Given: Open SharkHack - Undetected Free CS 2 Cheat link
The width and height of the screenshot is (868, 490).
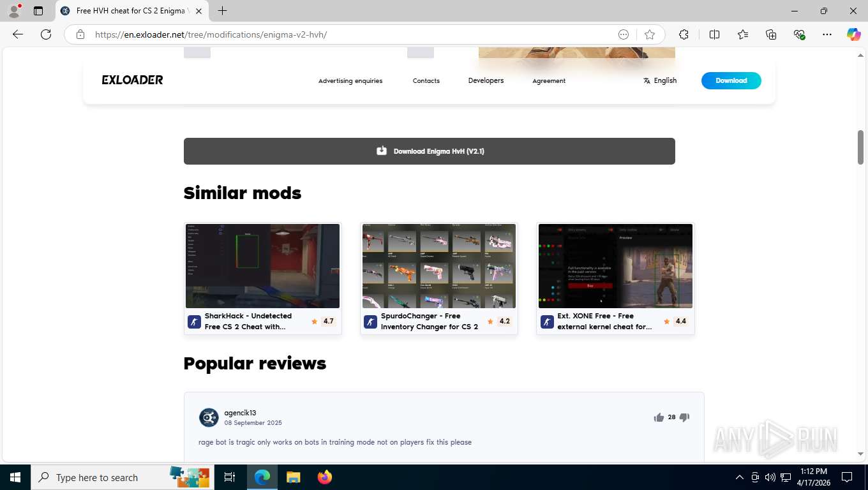Looking at the screenshot, I should point(248,321).
